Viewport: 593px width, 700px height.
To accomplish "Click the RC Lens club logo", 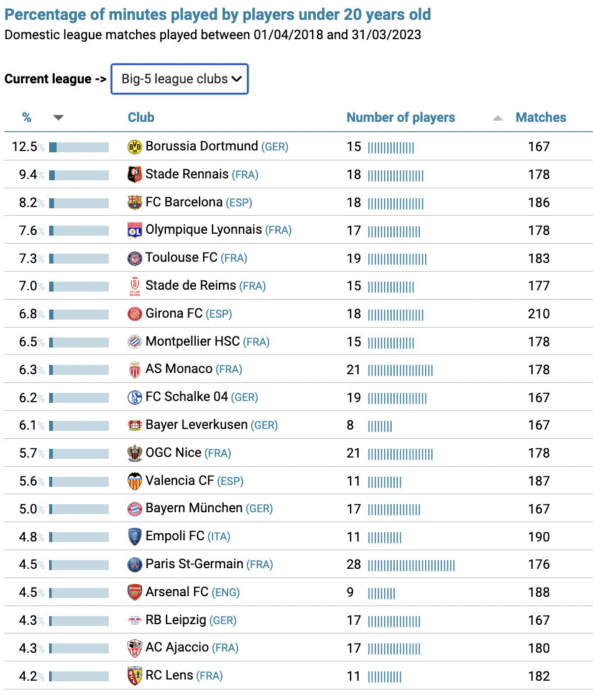I will coord(134,677).
